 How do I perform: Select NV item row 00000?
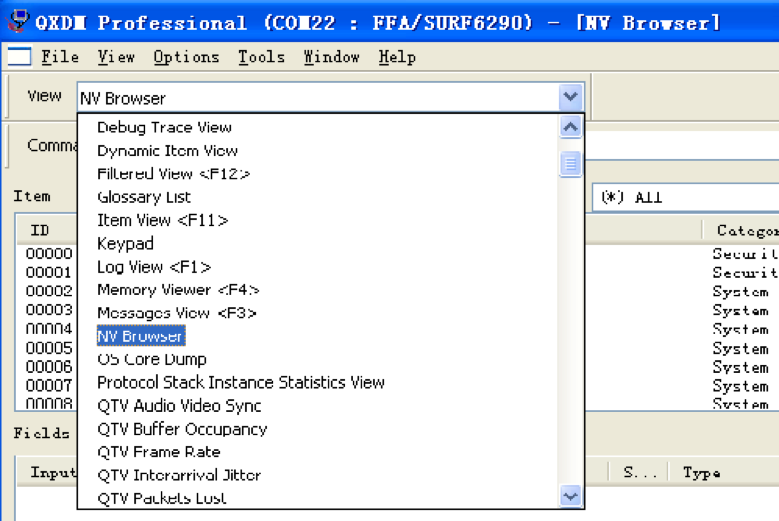(49, 253)
